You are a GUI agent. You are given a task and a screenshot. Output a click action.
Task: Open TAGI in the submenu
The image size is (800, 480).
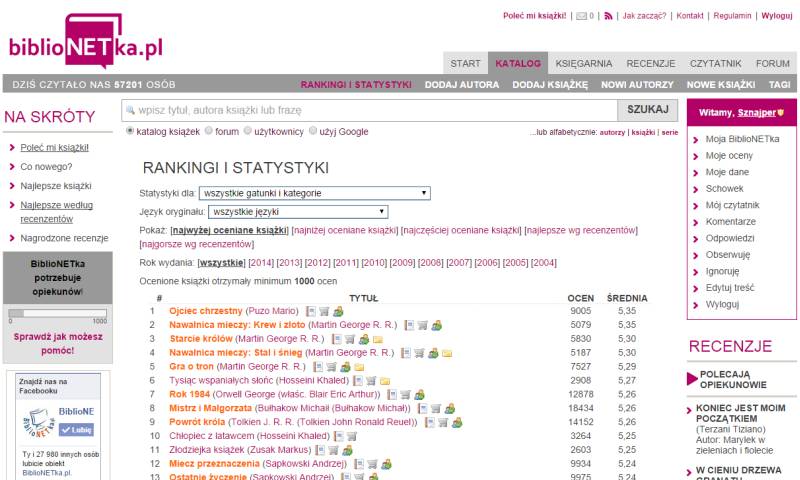coord(780,85)
